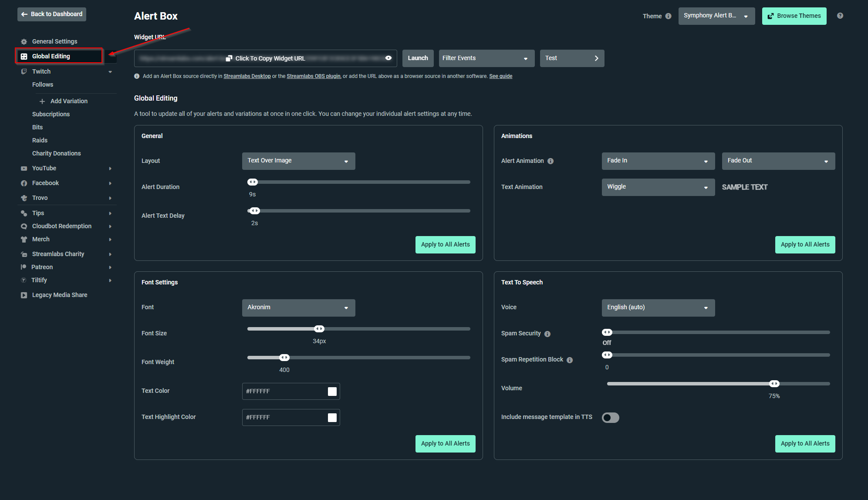Image resolution: width=868 pixels, height=500 pixels.
Task: Change the Text Animation from Wiggle
Action: click(x=658, y=187)
